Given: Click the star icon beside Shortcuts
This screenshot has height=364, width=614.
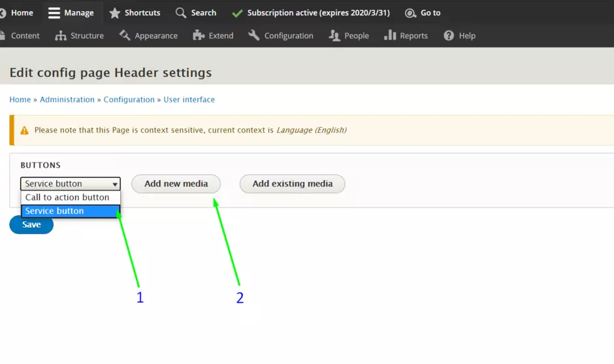Looking at the screenshot, I should coord(115,13).
